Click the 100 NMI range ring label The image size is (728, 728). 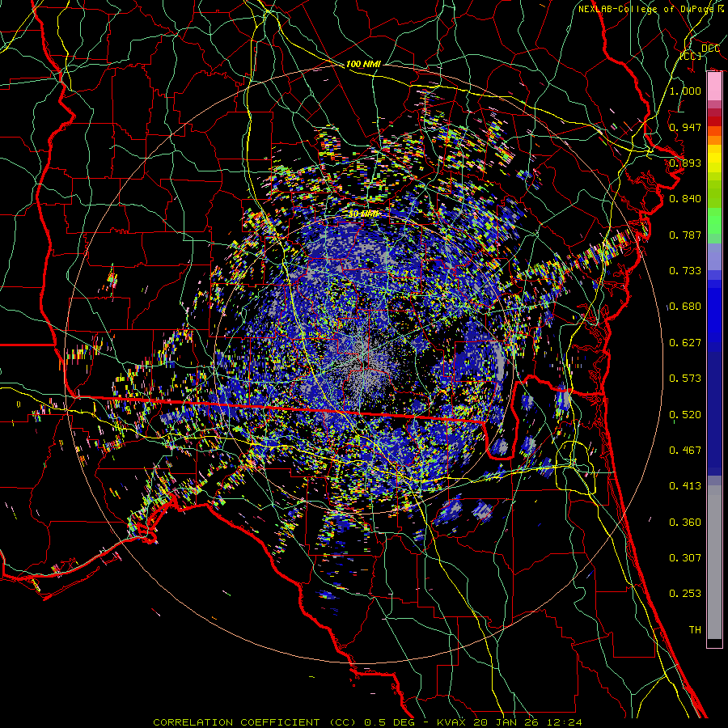tap(363, 64)
